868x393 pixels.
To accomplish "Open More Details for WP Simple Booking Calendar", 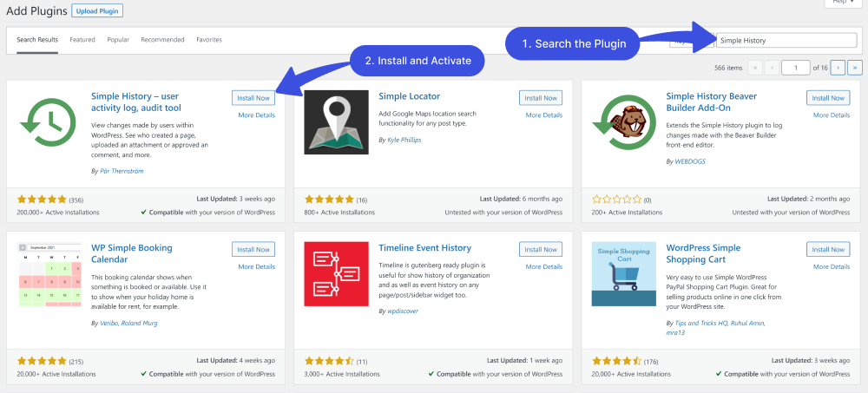I will pos(256,267).
